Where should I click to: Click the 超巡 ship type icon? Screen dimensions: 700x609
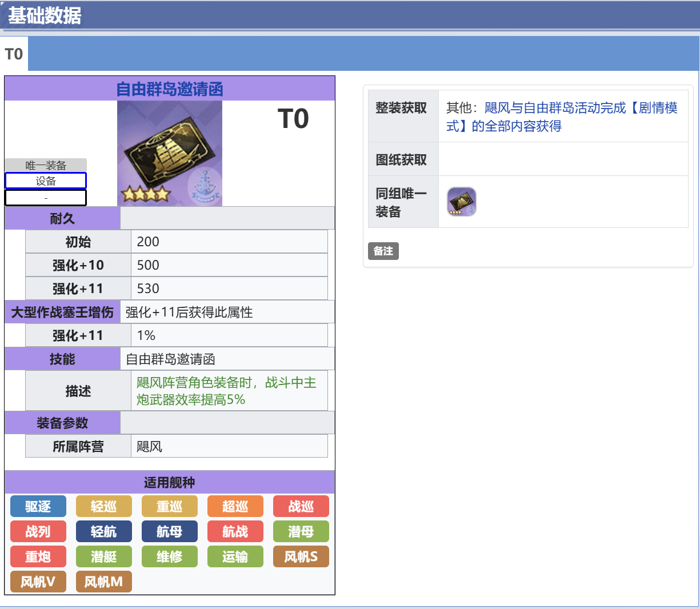point(235,506)
